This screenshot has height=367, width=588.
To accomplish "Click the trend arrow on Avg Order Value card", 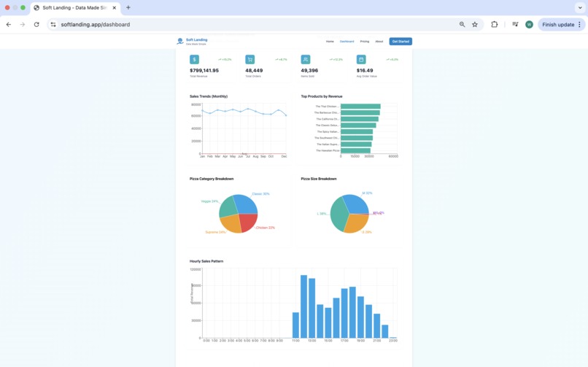I will 388,60.
